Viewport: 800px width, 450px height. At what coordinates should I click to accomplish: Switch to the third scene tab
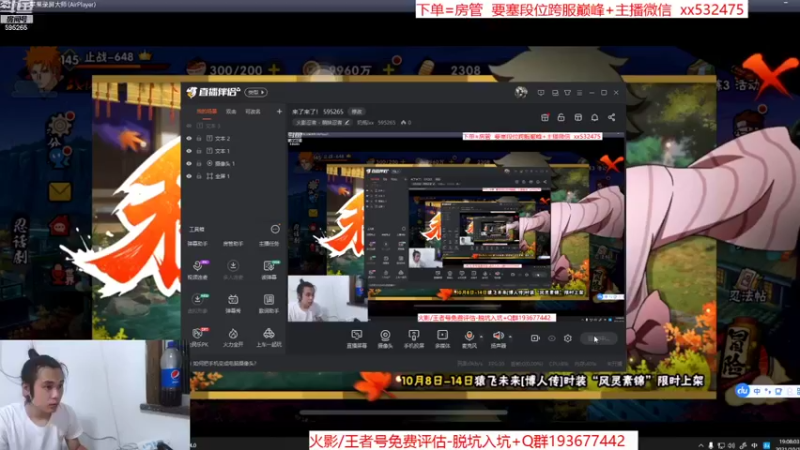click(253, 111)
